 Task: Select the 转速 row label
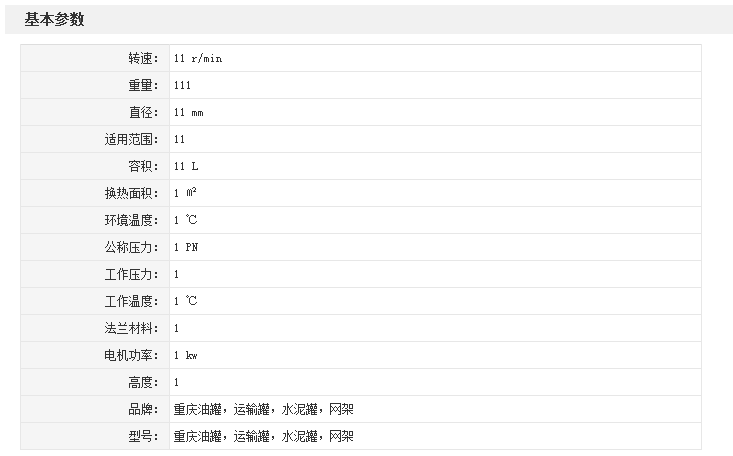(142, 58)
